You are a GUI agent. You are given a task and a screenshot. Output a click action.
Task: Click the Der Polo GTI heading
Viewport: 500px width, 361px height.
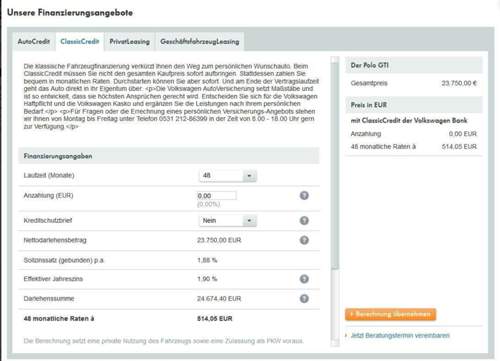pos(370,65)
